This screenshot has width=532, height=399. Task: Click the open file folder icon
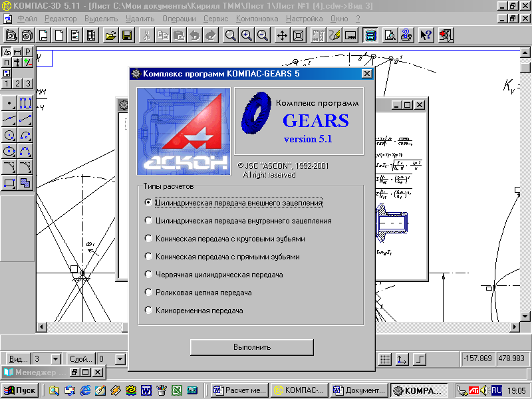(111, 35)
